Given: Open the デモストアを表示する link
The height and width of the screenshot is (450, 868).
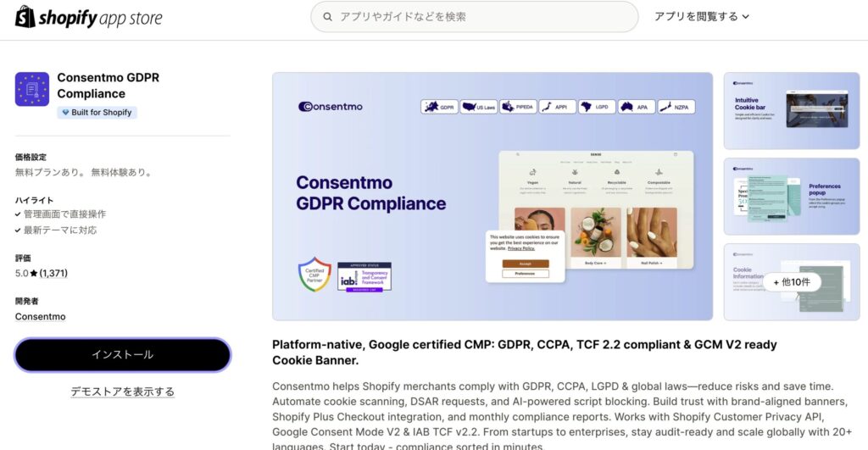Looking at the screenshot, I should pyautogui.click(x=122, y=392).
